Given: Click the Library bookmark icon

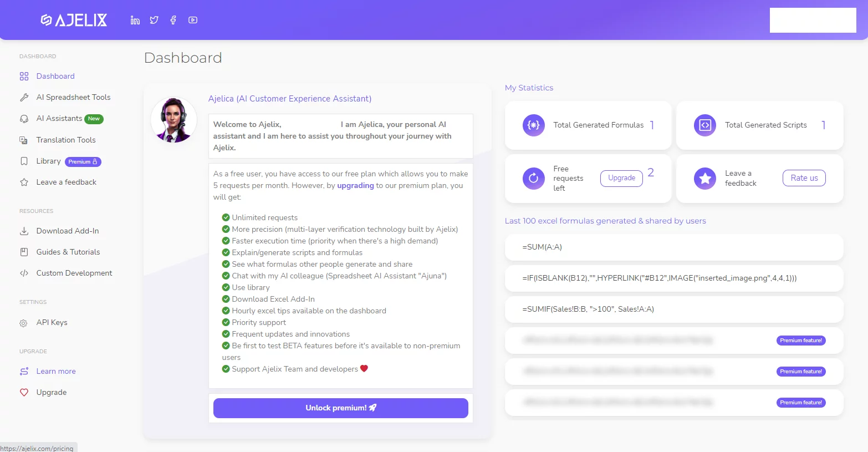Looking at the screenshot, I should (24, 161).
